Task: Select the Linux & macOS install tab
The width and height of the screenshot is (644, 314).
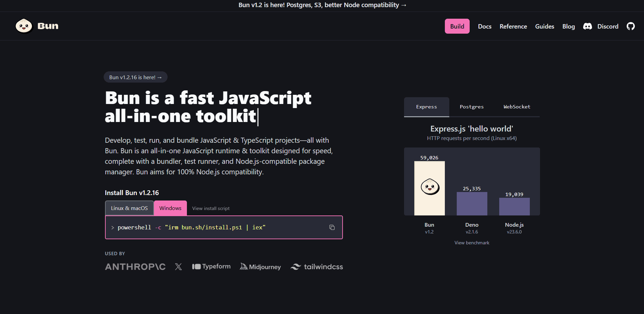Action: [129, 208]
